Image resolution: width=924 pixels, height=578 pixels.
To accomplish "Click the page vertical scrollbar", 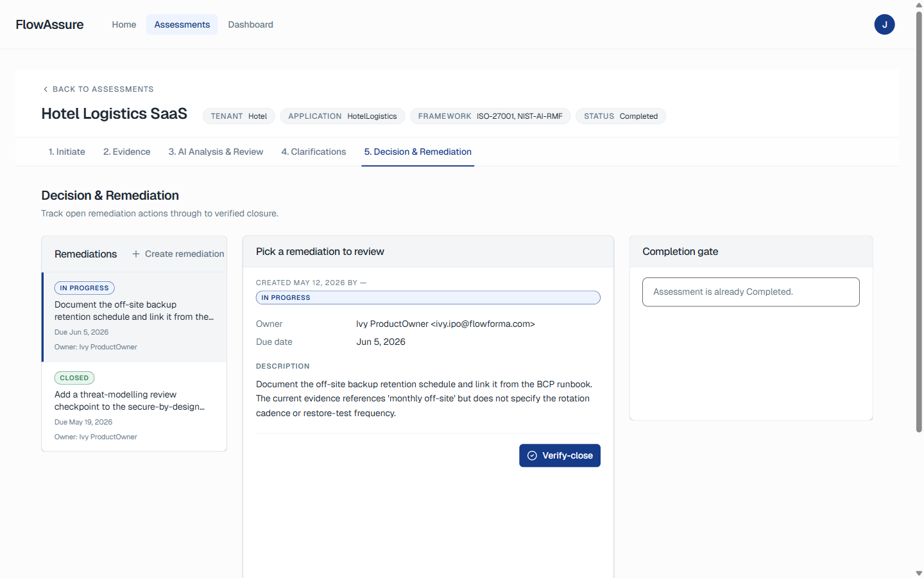I will click(919, 222).
